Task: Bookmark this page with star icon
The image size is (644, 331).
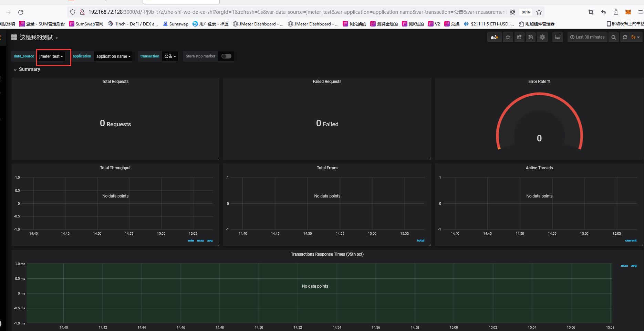Action: [x=539, y=12]
